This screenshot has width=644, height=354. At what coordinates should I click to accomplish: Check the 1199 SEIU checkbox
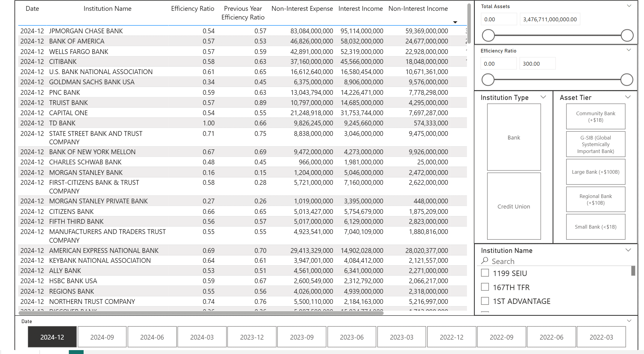pos(485,273)
